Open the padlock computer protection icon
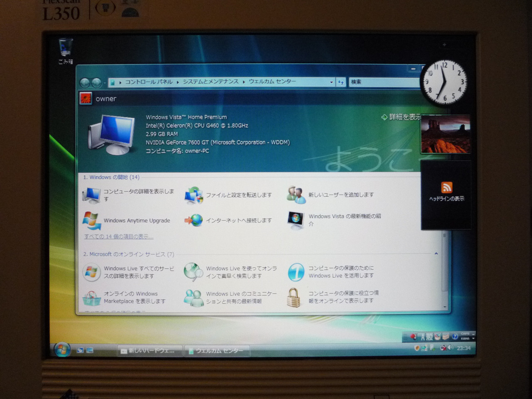532x399 pixels. 294,298
